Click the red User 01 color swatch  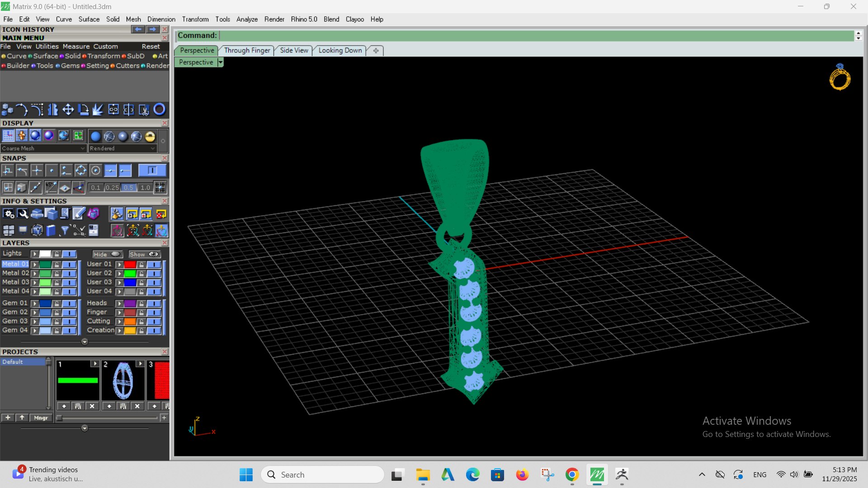click(130, 264)
